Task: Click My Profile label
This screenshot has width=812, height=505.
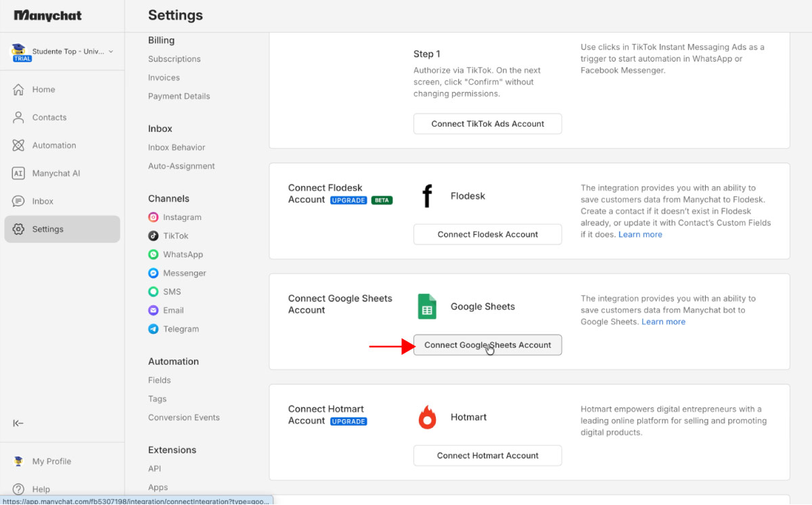Action: point(51,462)
